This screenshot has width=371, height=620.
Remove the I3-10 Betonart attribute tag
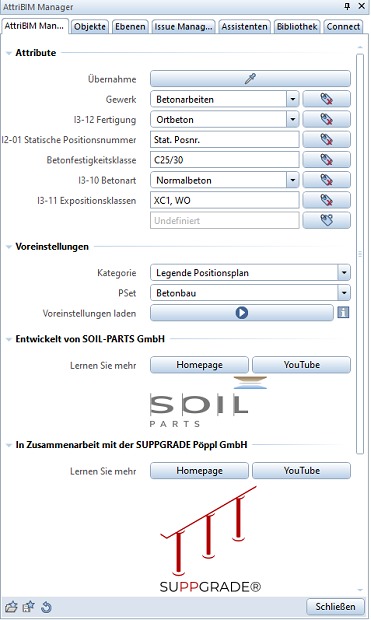pyautogui.click(x=326, y=180)
